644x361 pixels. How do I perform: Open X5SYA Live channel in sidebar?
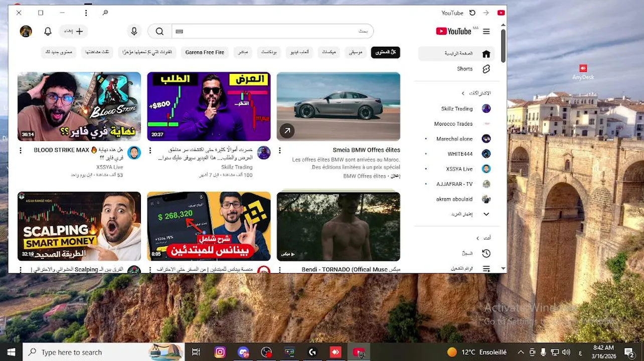click(x=456, y=169)
